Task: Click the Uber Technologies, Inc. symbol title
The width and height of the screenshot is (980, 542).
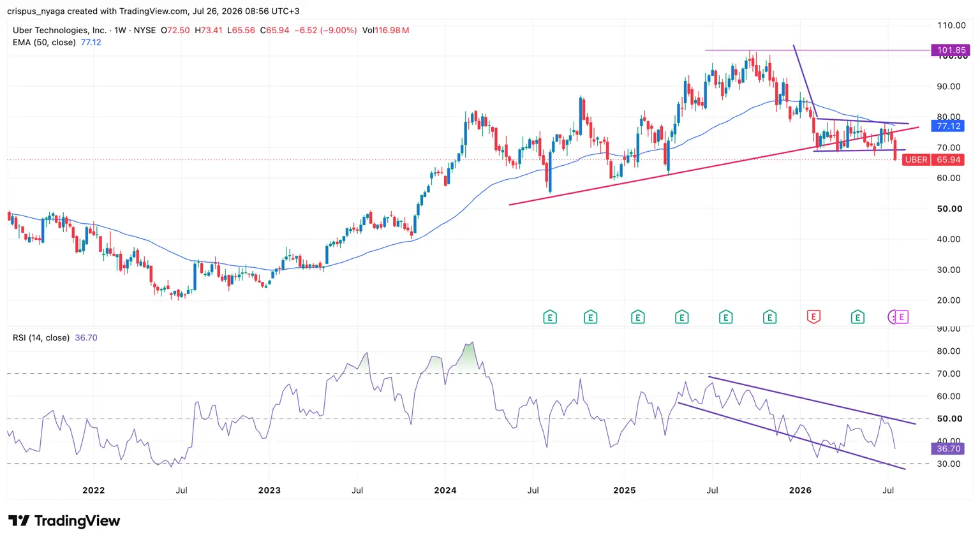Action: (x=59, y=30)
